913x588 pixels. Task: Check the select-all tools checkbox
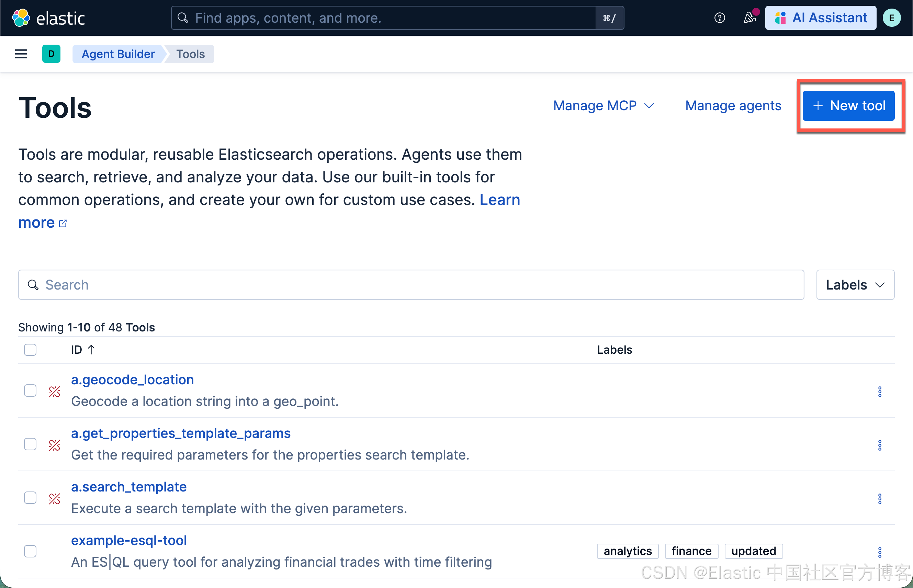(x=30, y=350)
